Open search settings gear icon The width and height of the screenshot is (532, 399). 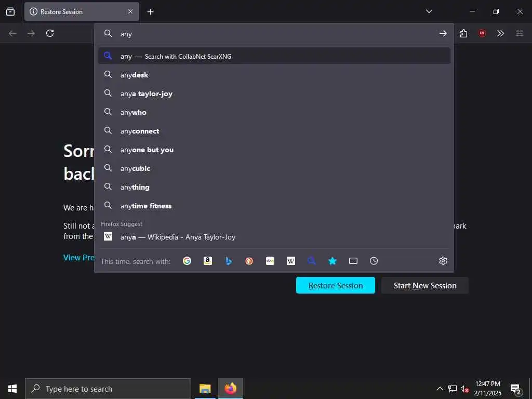443,261
